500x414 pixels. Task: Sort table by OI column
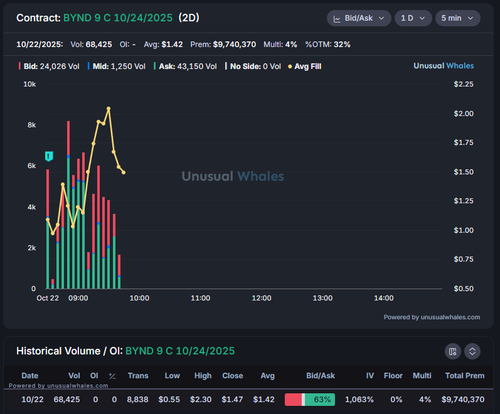[94, 376]
